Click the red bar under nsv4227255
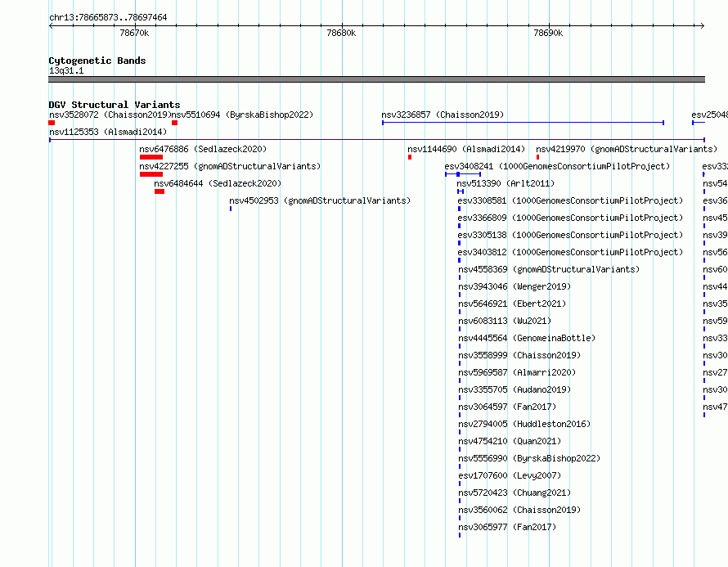728x567 pixels. [x=151, y=174]
